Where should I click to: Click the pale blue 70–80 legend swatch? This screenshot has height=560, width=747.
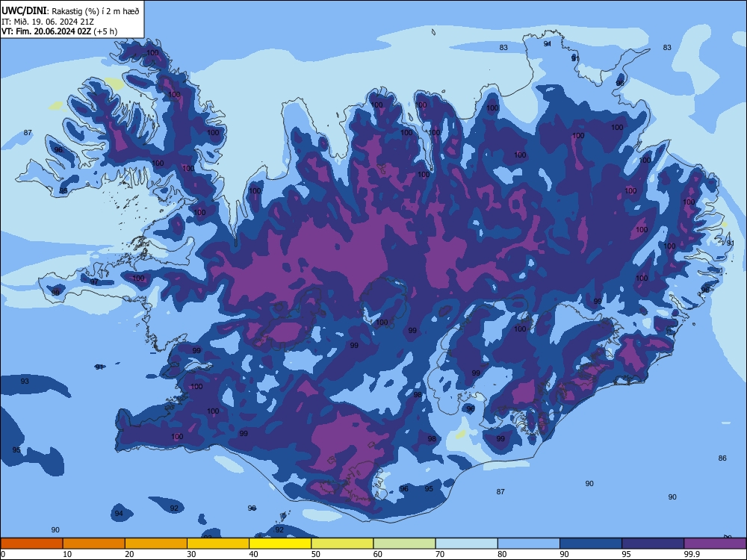tap(467, 544)
